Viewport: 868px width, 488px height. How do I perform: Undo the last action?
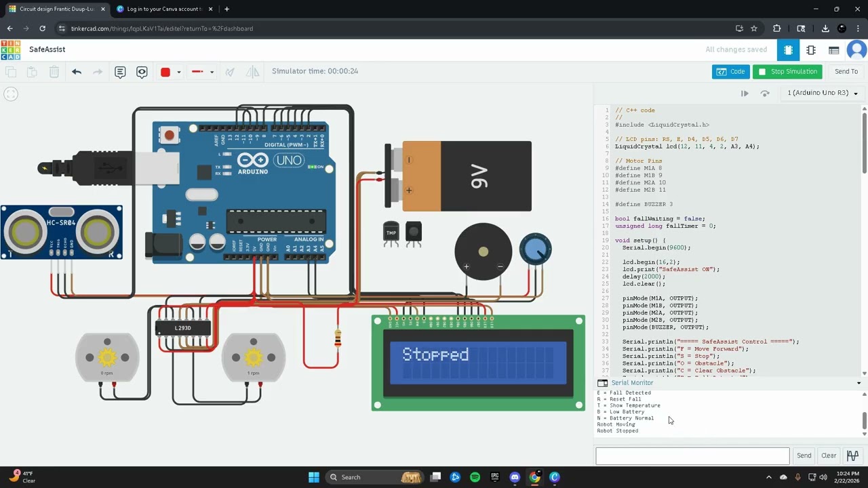(x=77, y=72)
